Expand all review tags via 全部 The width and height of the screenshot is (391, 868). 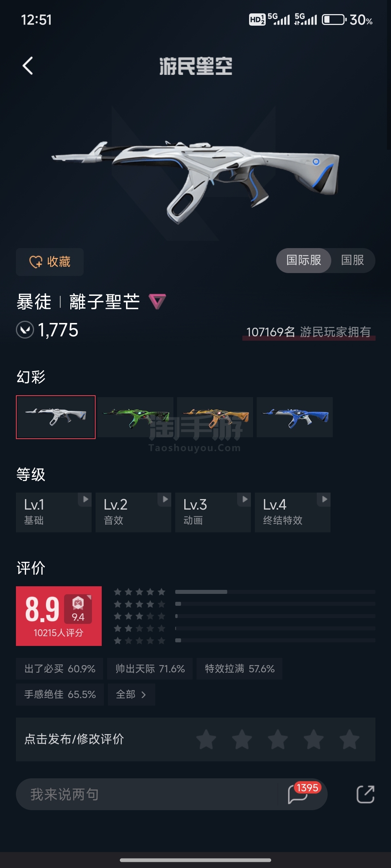point(131,694)
